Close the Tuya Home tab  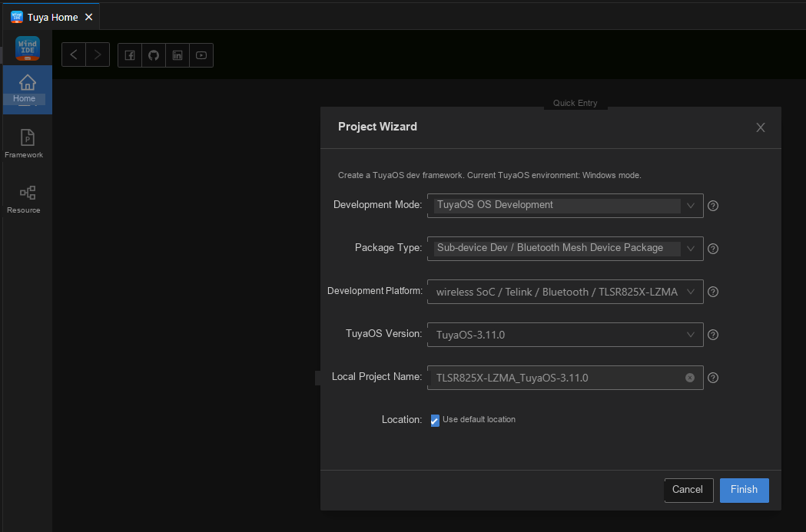click(89, 17)
